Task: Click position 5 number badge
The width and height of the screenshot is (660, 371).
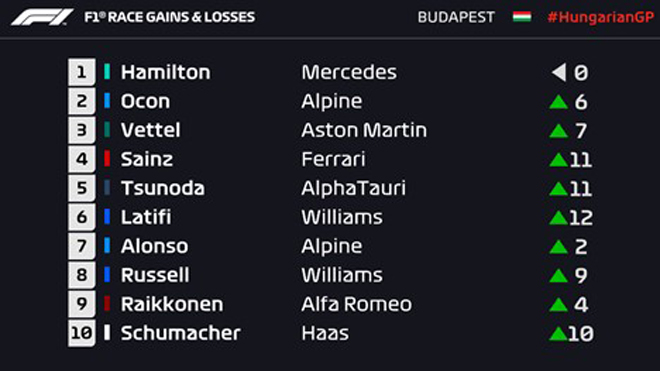Action: pos(82,188)
